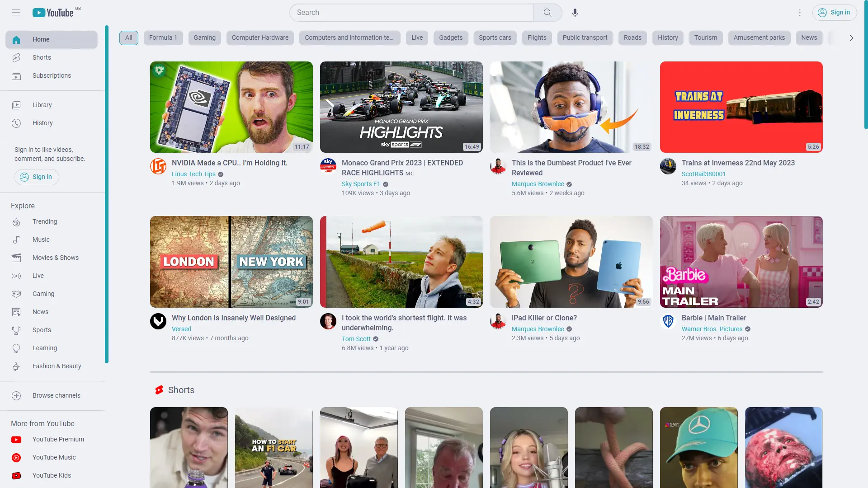Click the search magnifier button

pyautogui.click(x=547, y=13)
